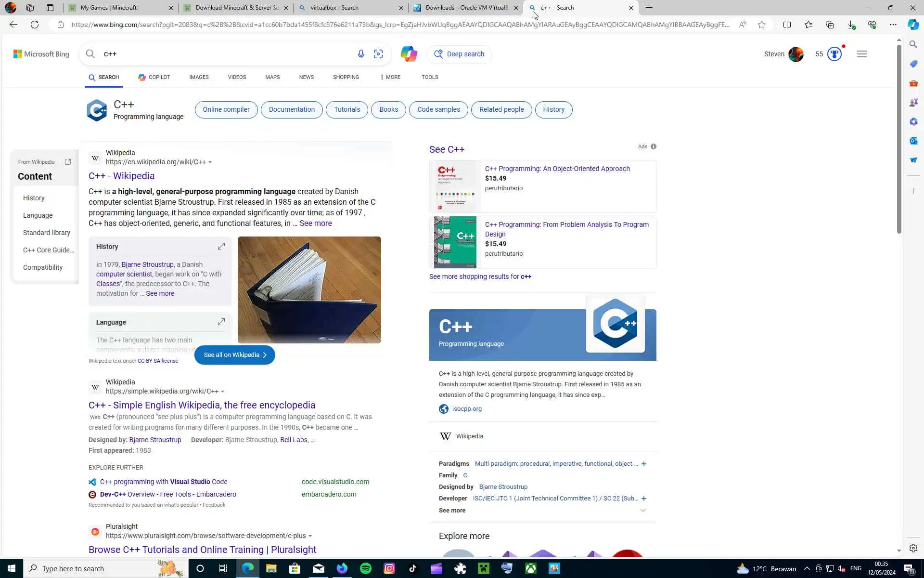Open Bing hamburger settings menu
The height and width of the screenshot is (578, 924).
[861, 54]
